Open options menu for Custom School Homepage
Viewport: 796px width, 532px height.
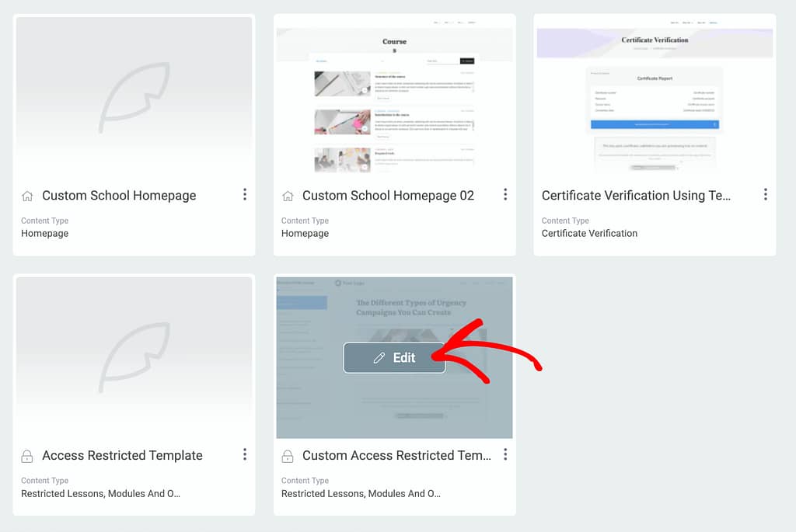(245, 195)
